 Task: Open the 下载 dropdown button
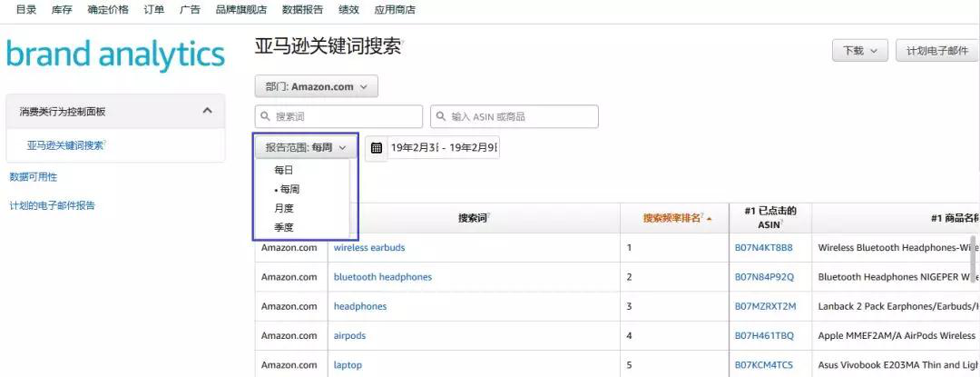[x=859, y=51]
